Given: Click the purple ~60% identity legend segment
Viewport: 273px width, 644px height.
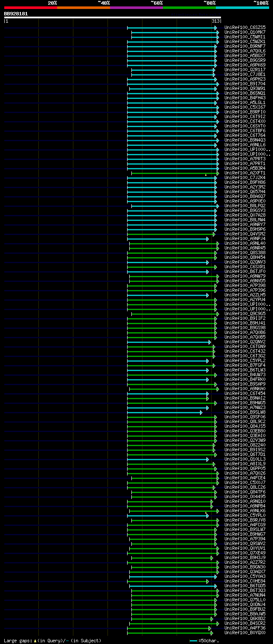Looking at the screenshot, I should point(136,8).
